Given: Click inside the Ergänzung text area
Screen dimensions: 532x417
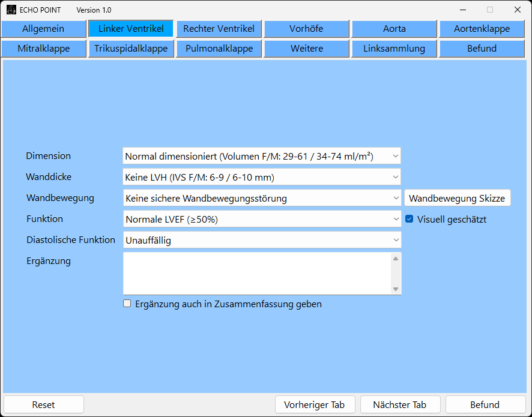Looking at the screenshot, I should click(256, 274).
